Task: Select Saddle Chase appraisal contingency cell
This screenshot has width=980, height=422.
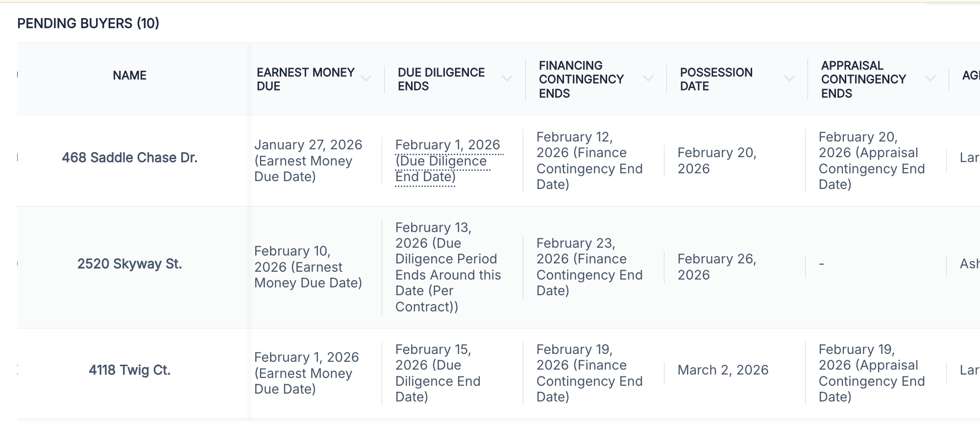Action: pos(872,161)
